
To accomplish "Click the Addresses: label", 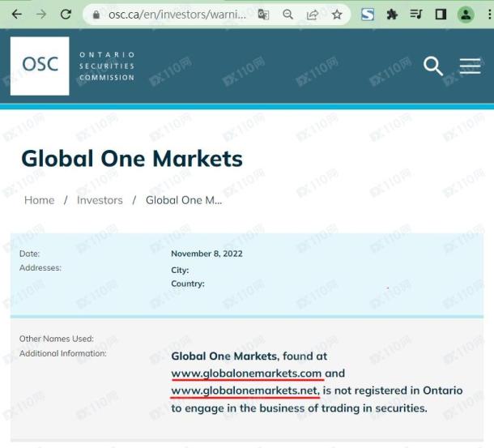I will pyautogui.click(x=40, y=267).
